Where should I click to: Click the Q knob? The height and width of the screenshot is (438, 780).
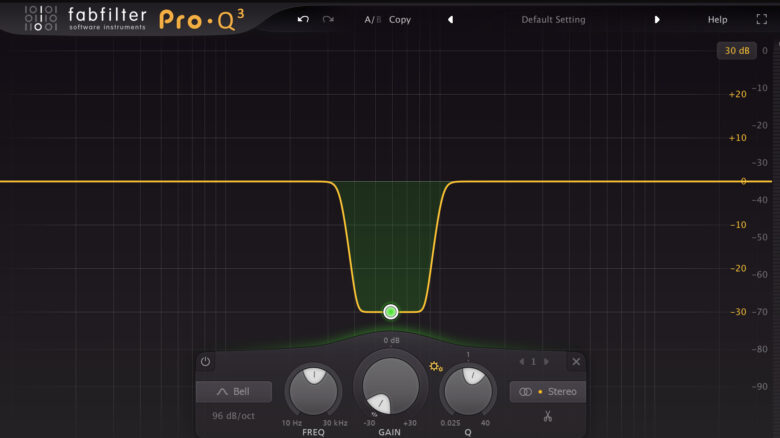pyautogui.click(x=468, y=391)
